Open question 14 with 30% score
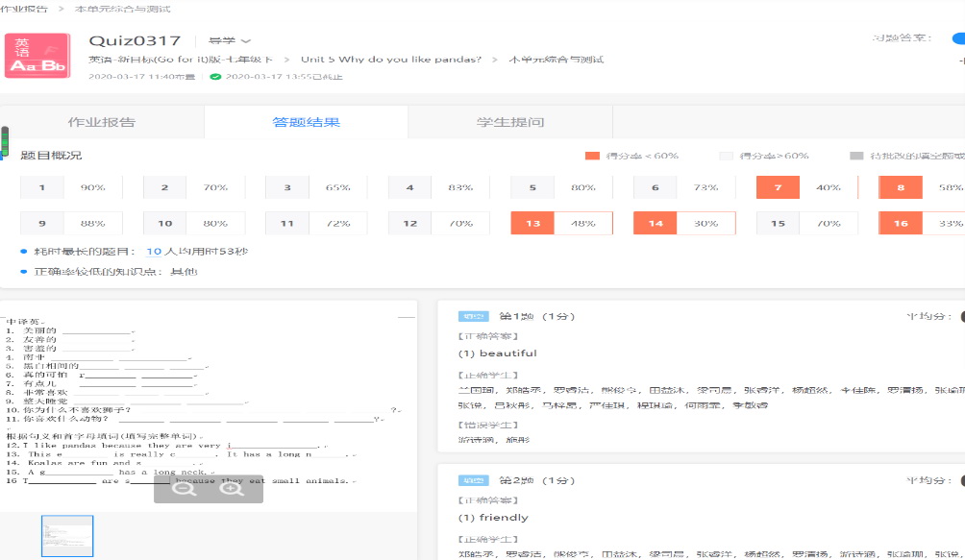 [x=655, y=224]
